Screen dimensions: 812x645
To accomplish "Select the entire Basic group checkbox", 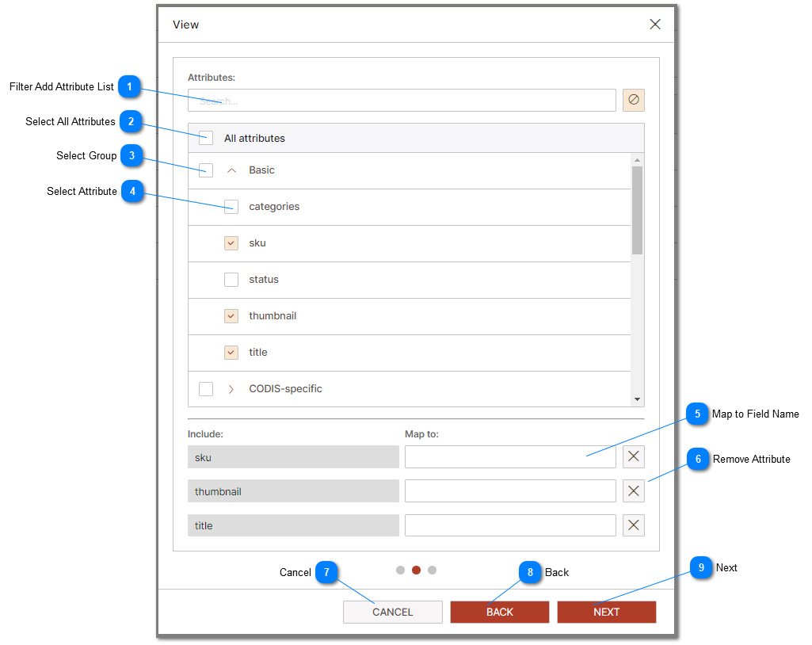I will [206, 170].
